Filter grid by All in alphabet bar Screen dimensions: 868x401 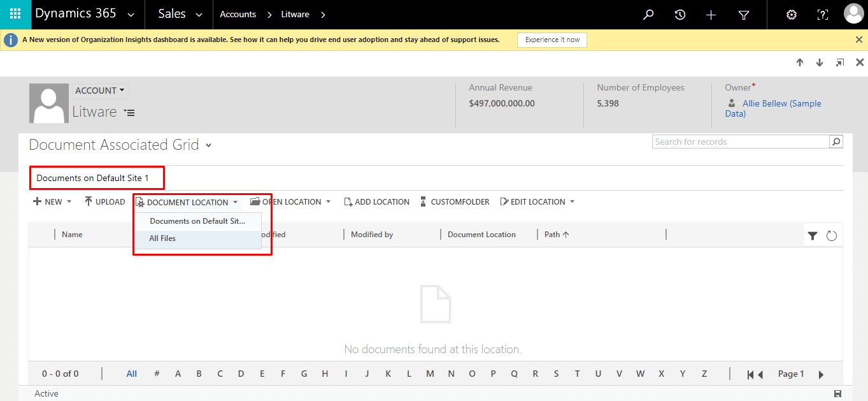tap(132, 374)
